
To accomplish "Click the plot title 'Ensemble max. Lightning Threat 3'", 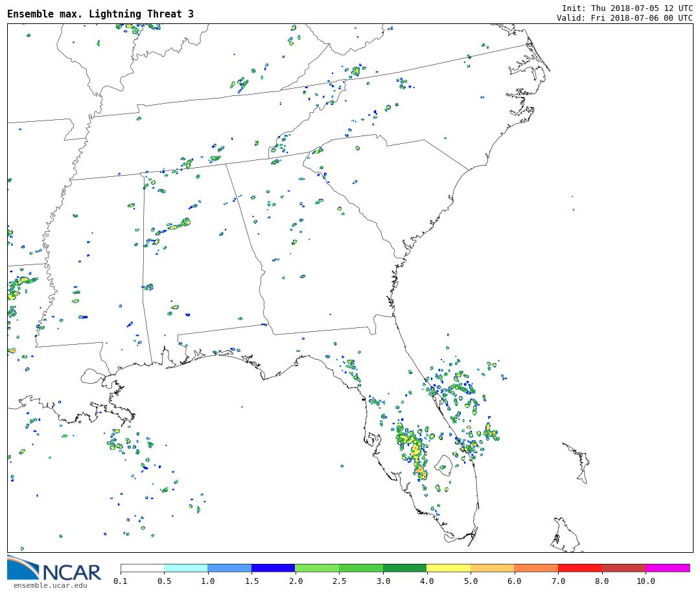I will tap(100, 14).
